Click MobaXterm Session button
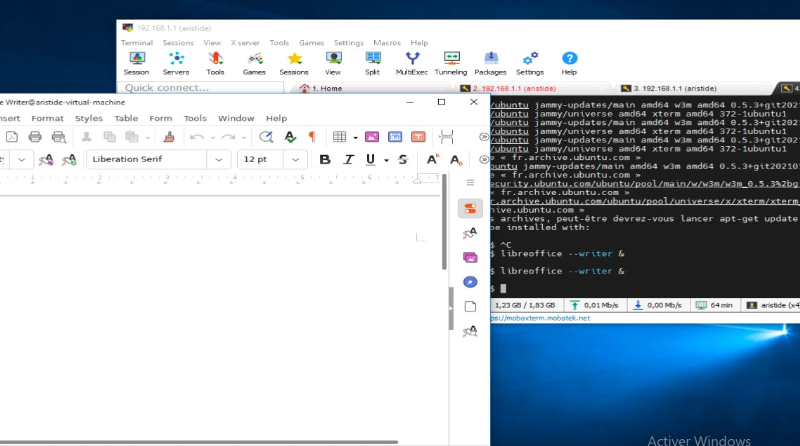This screenshot has height=446, width=800. click(137, 63)
